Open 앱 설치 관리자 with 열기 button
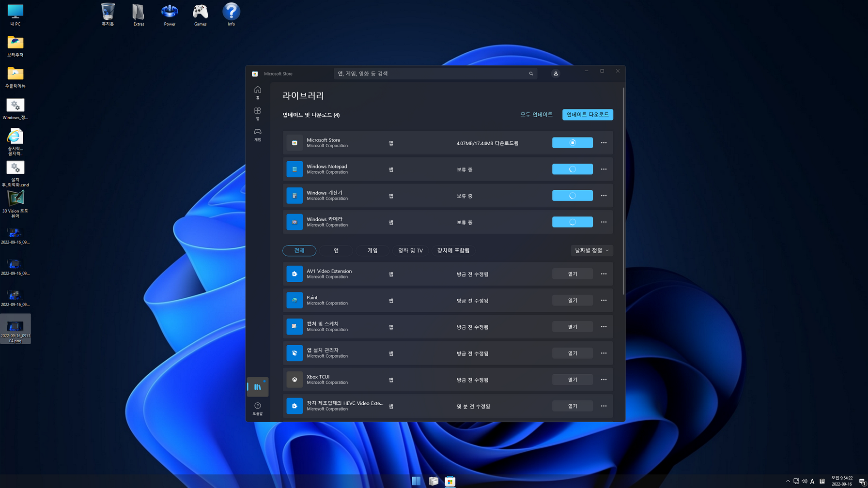 coord(573,353)
